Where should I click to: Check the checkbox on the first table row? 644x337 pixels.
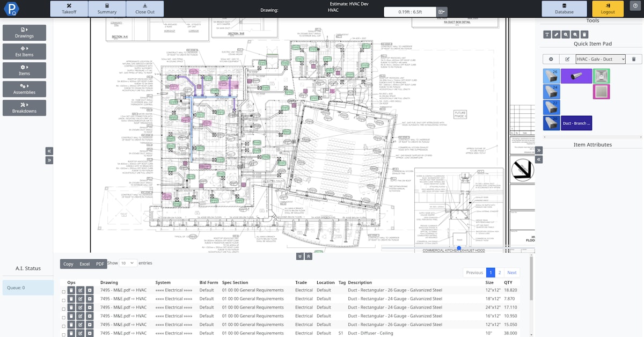tap(62, 290)
